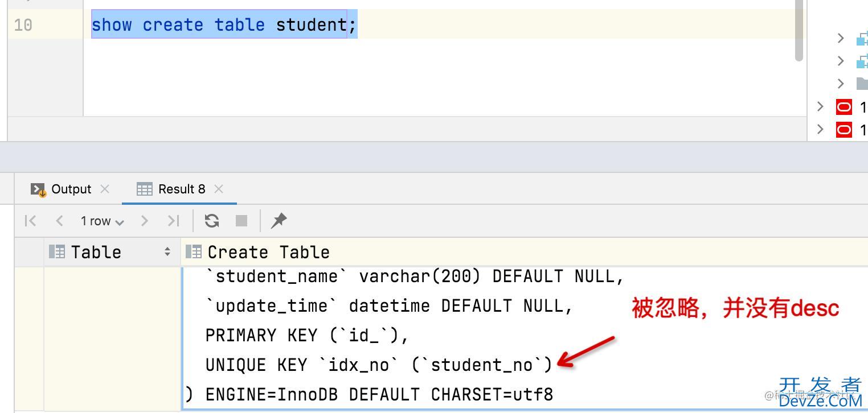Select the update_time datetime line
This screenshot has width=868, height=413.
pos(390,306)
